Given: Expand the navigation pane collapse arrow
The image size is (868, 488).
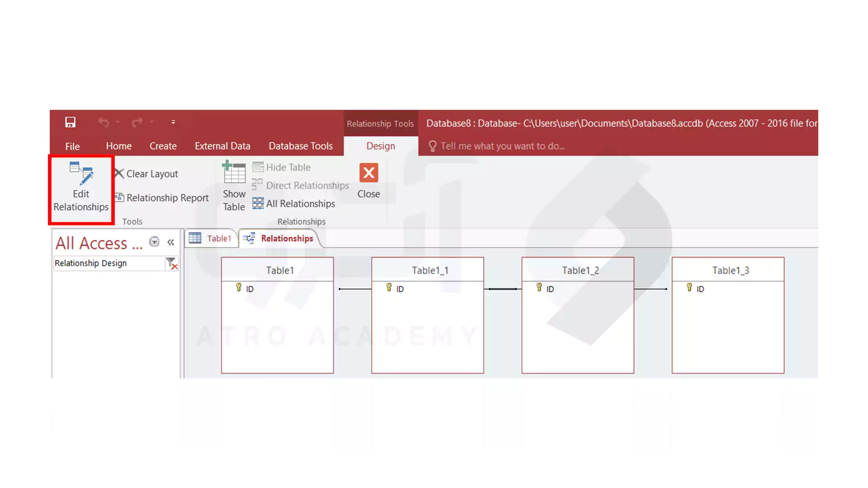Looking at the screenshot, I should [171, 243].
